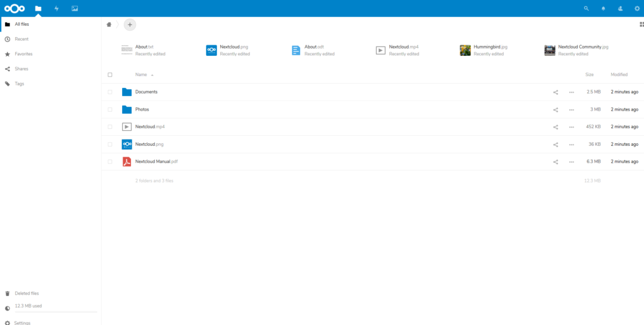Switch to grid view icon

[x=641, y=25]
